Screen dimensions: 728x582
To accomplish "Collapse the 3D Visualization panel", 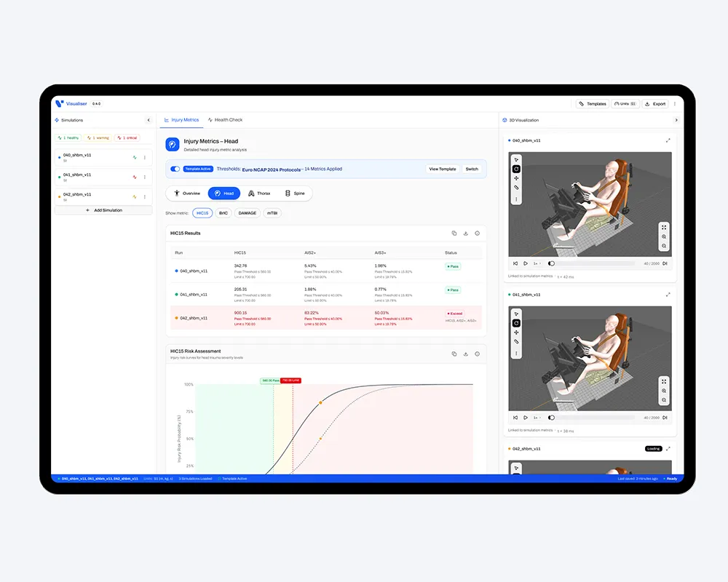I will point(676,120).
